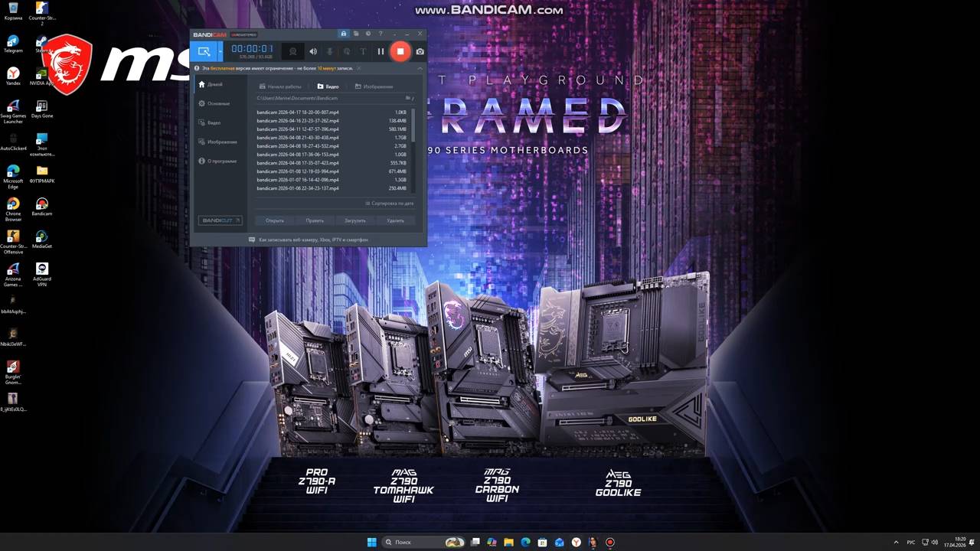Open Yandex desktop shortcut
Screen dimensions: 980x551
pyautogui.click(x=13, y=76)
